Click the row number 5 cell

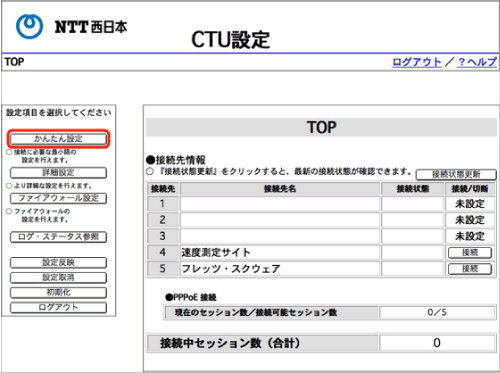[162, 269]
